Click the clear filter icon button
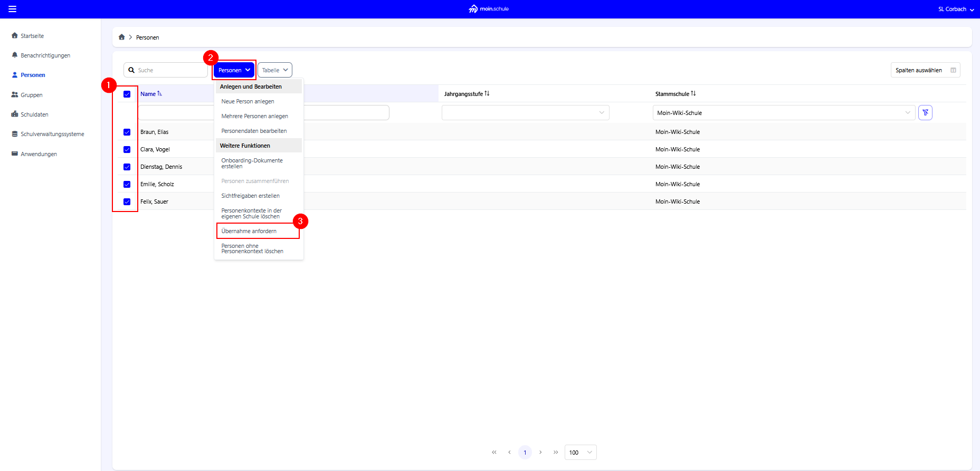The image size is (980, 471). pos(925,113)
